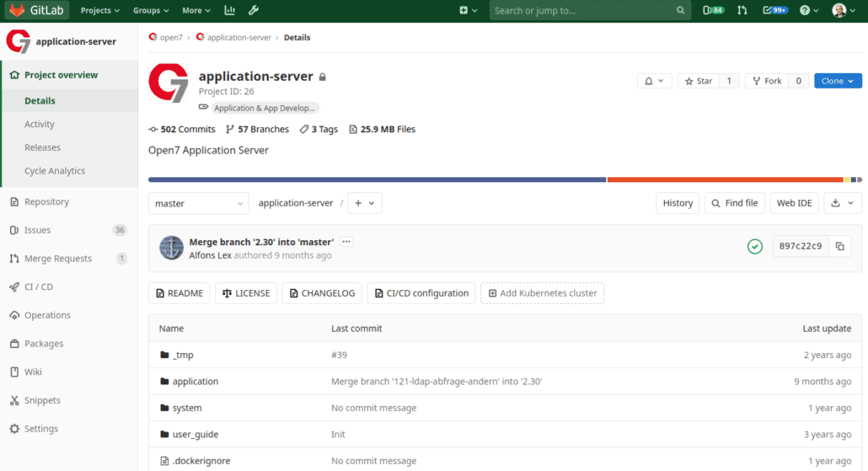
Task: Select Project overview in the sidebar
Action: coord(70,75)
